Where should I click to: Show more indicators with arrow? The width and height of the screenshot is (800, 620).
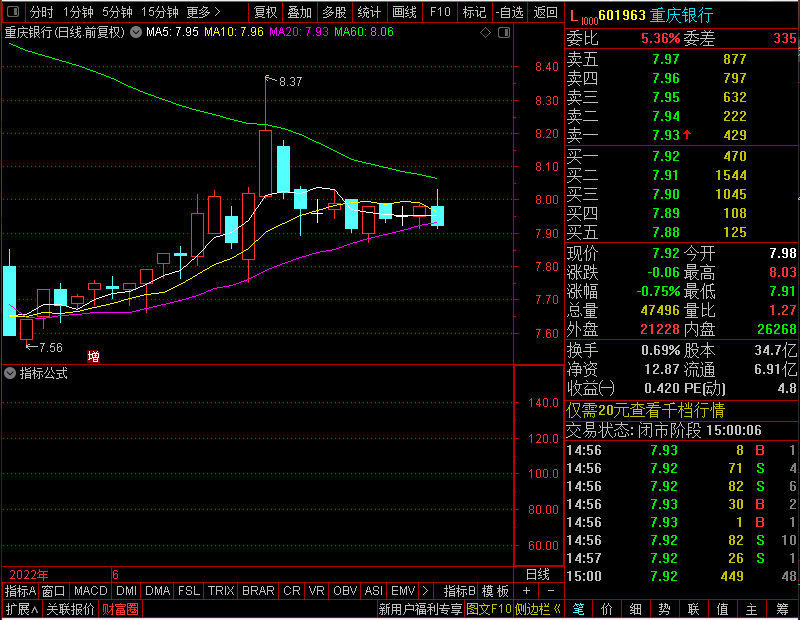click(426, 591)
